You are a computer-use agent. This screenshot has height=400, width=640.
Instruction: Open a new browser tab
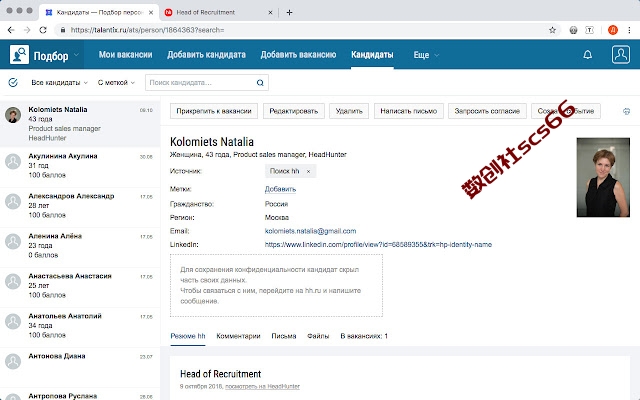pos(289,12)
